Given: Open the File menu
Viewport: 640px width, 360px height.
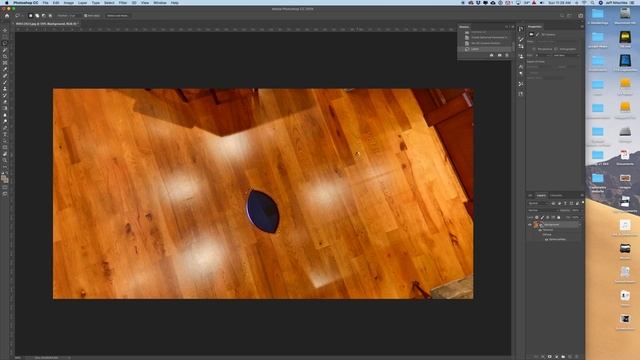Looking at the screenshot, I should 46,3.
